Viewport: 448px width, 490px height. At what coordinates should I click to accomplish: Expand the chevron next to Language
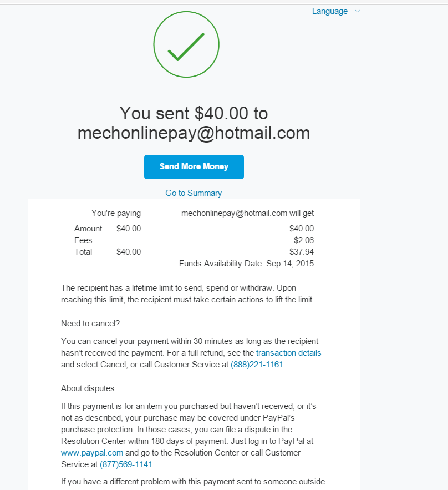tap(358, 11)
